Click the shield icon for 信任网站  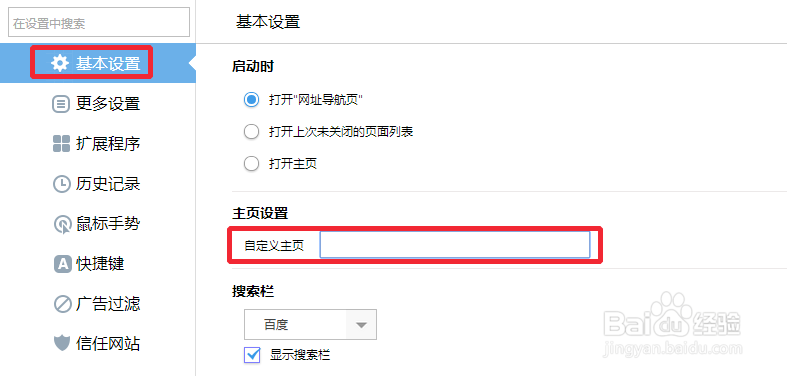pyautogui.click(x=61, y=343)
